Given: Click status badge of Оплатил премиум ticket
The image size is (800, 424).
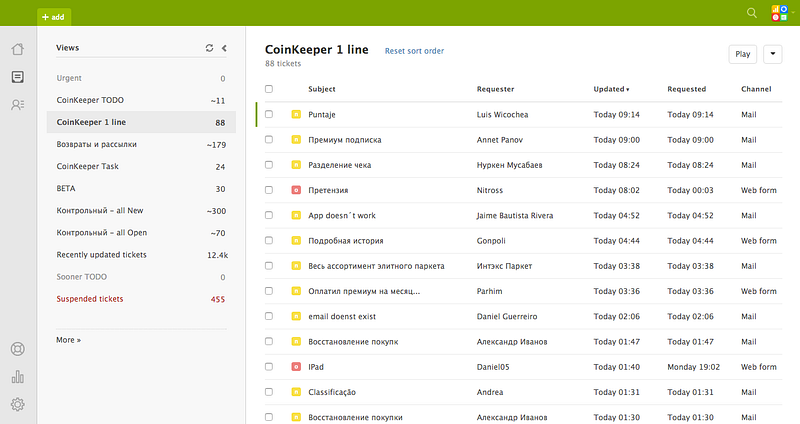Looking at the screenshot, I should [x=296, y=291].
